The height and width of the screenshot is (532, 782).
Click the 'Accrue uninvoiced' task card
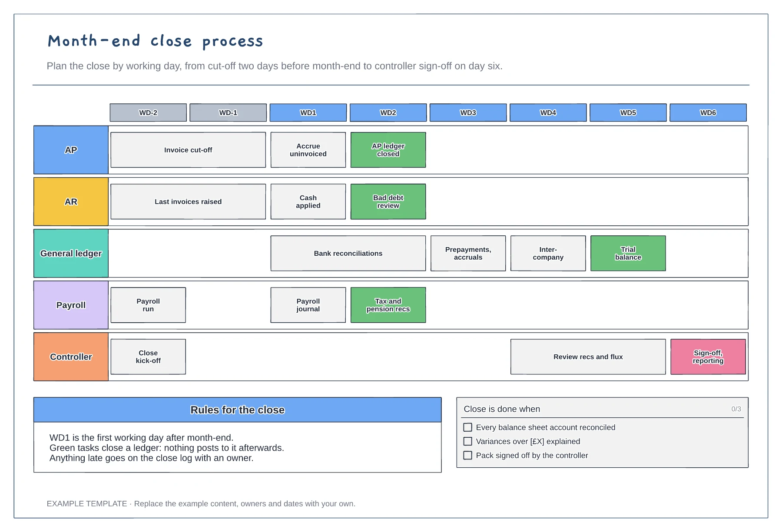308,150
